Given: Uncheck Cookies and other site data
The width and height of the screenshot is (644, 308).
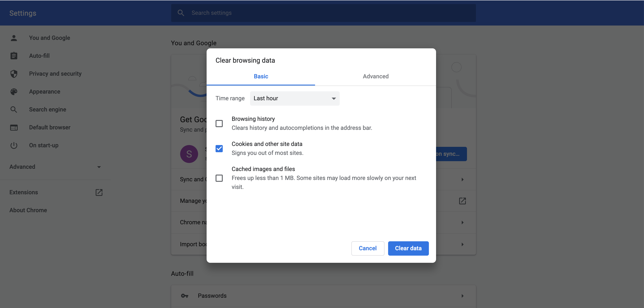Looking at the screenshot, I should (x=219, y=149).
